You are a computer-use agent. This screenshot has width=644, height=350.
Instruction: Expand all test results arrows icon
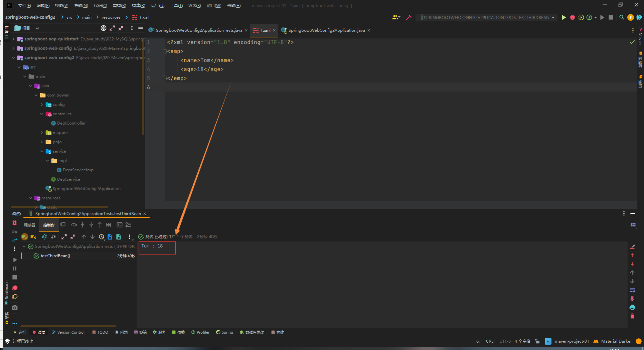[x=64, y=237]
